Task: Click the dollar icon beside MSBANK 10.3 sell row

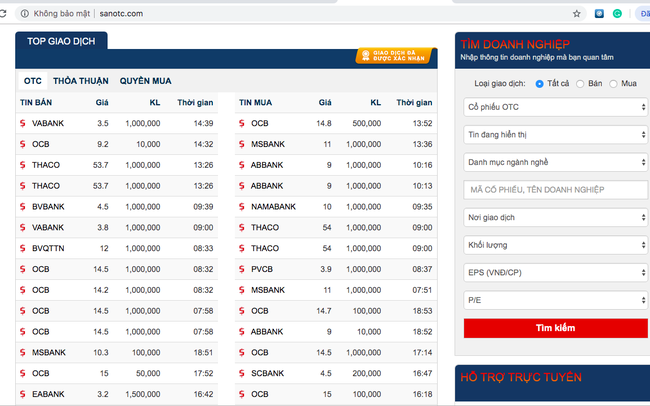Action: click(22, 353)
